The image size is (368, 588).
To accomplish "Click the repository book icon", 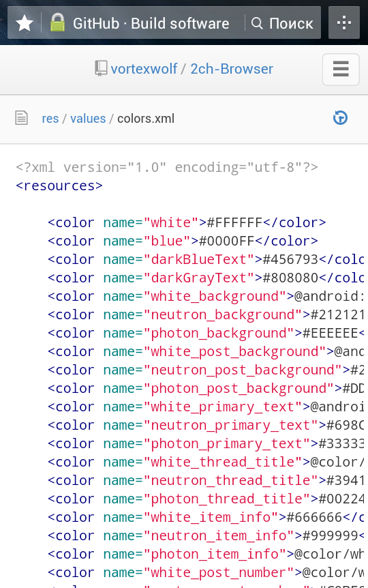I will click(101, 69).
